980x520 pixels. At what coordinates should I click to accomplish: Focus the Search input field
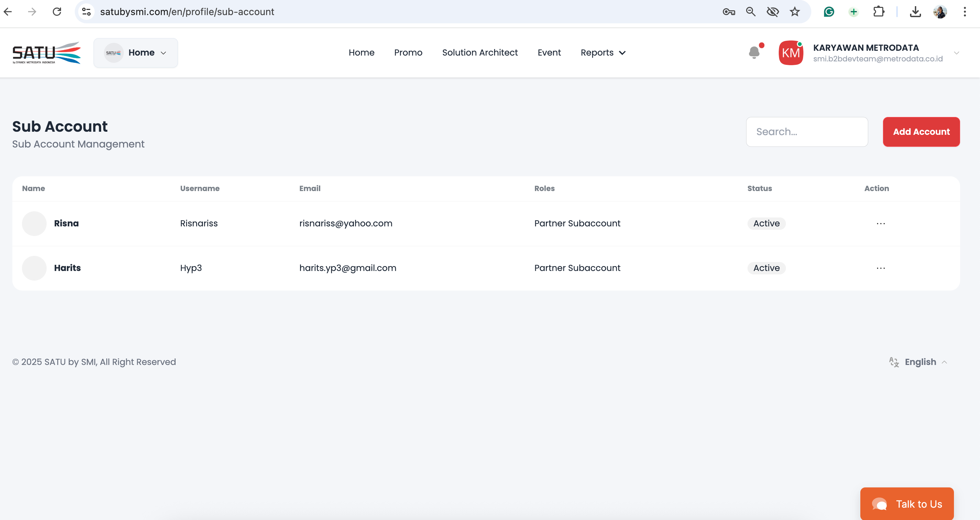pos(806,132)
